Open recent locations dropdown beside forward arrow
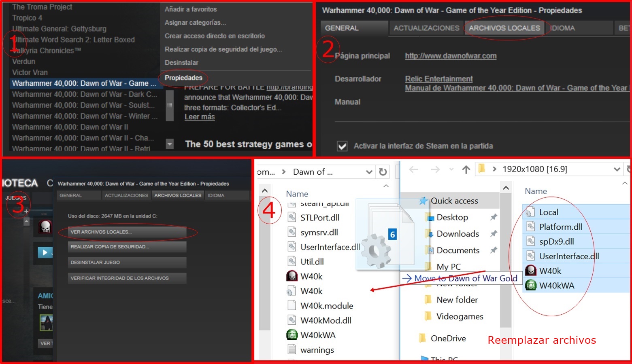 click(x=451, y=170)
